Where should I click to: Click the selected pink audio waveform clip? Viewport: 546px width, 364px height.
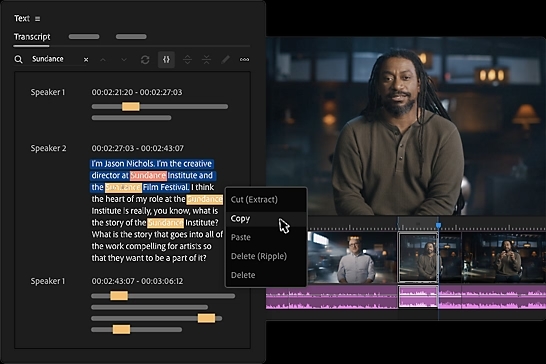[418, 297]
